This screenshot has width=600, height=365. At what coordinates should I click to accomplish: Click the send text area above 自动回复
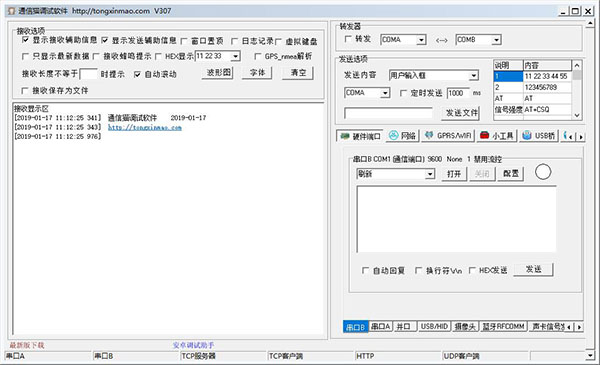pos(456,219)
